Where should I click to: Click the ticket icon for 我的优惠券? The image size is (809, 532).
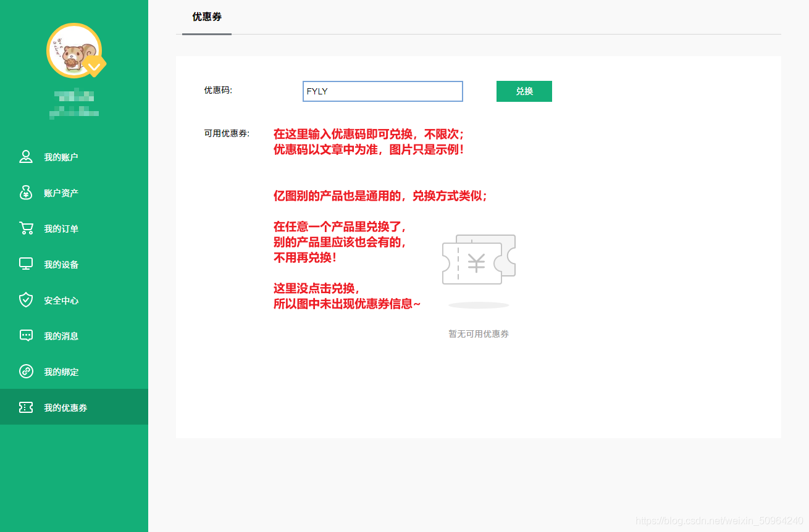coord(26,407)
